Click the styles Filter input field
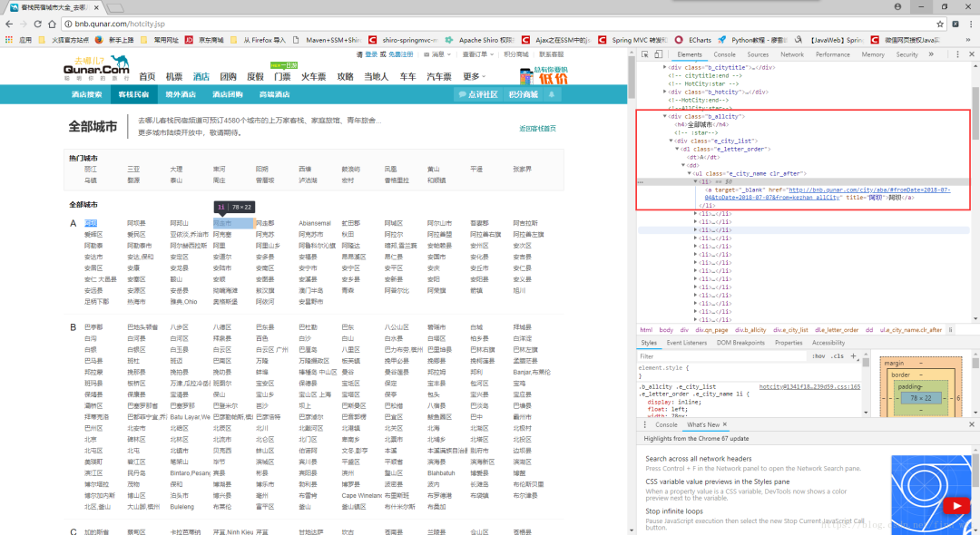The width and height of the screenshot is (980, 535). tap(722, 355)
